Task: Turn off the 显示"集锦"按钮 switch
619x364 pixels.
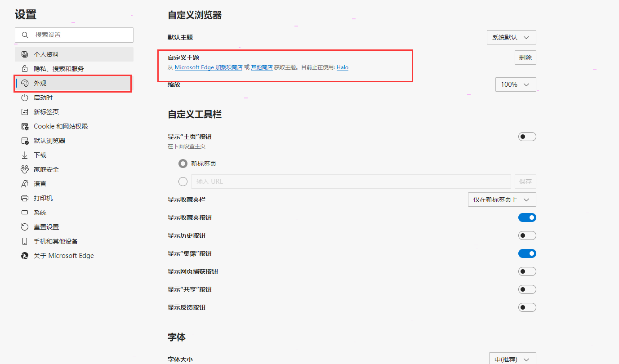Action: [x=527, y=253]
